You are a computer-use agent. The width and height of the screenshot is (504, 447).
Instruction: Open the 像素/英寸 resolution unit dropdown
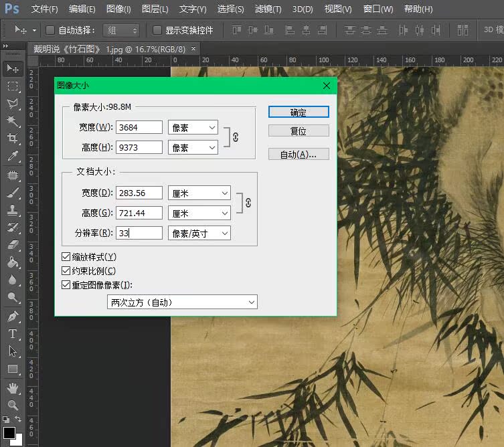click(199, 234)
